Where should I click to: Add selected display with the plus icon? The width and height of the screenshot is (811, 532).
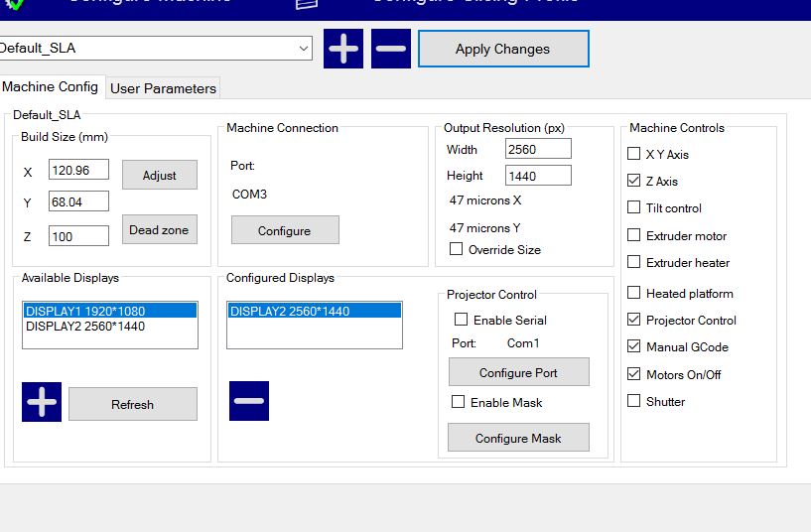coord(42,402)
